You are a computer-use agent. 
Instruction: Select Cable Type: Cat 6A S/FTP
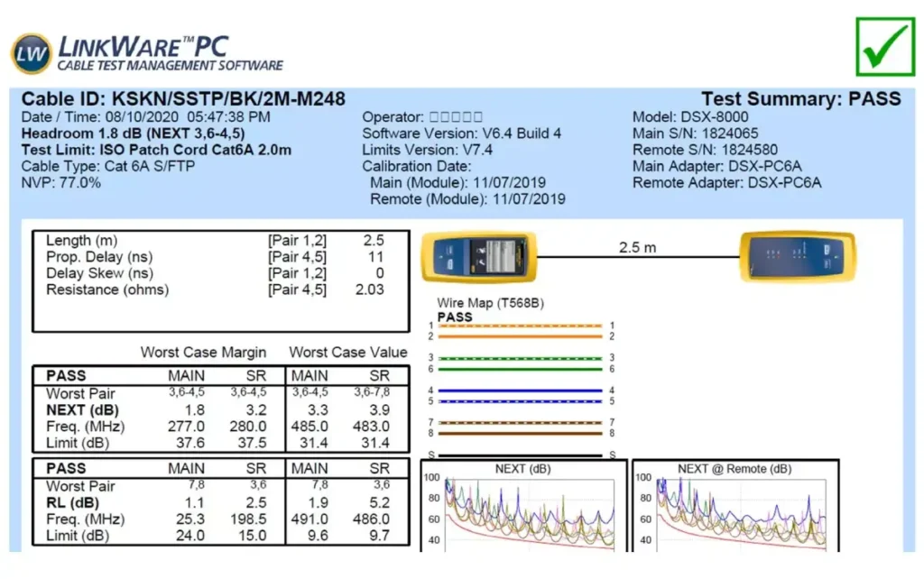point(108,166)
